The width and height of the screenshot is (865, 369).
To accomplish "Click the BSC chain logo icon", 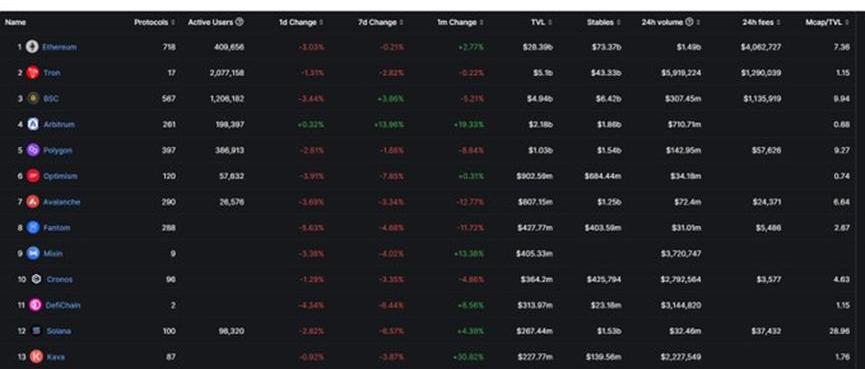I will pos(33,99).
